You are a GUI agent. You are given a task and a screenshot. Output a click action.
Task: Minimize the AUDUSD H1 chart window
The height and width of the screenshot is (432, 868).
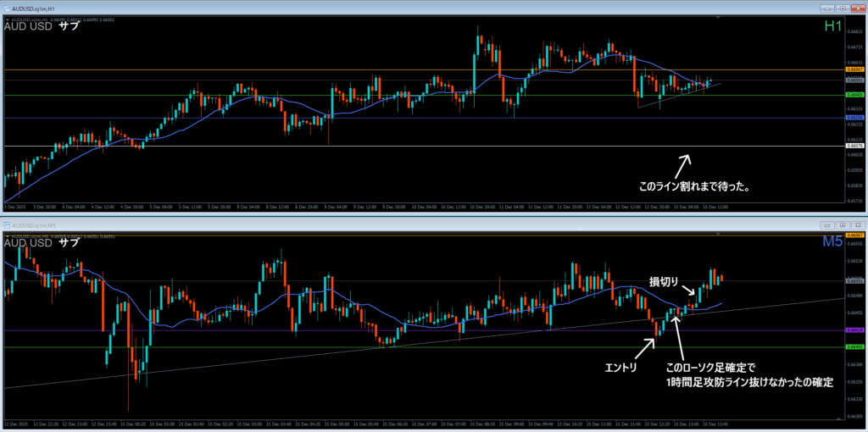pyautogui.click(x=828, y=8)
